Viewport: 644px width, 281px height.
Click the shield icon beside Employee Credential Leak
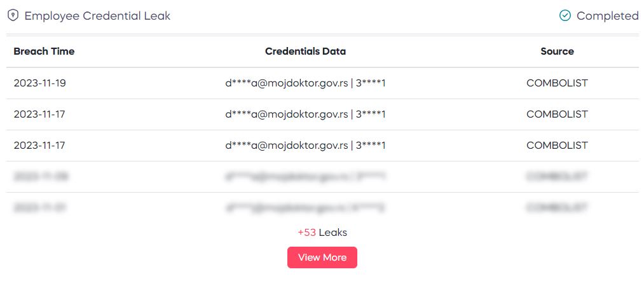[13, 16]
